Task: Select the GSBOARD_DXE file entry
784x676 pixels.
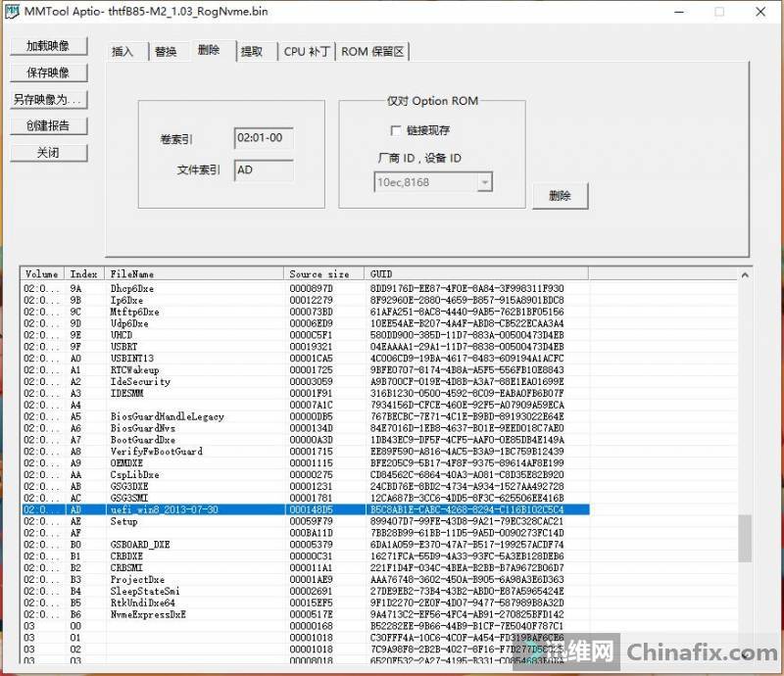Action: point(305,545)
